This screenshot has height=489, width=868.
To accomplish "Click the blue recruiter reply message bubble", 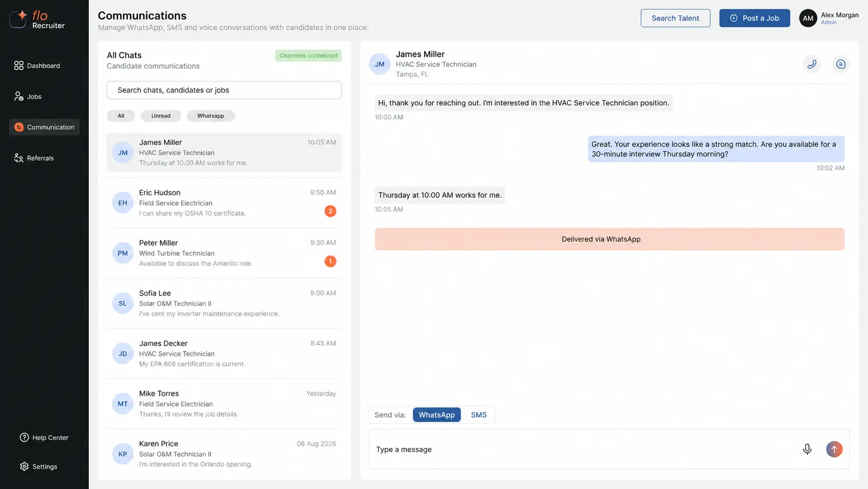I will [x=716, y=149].
